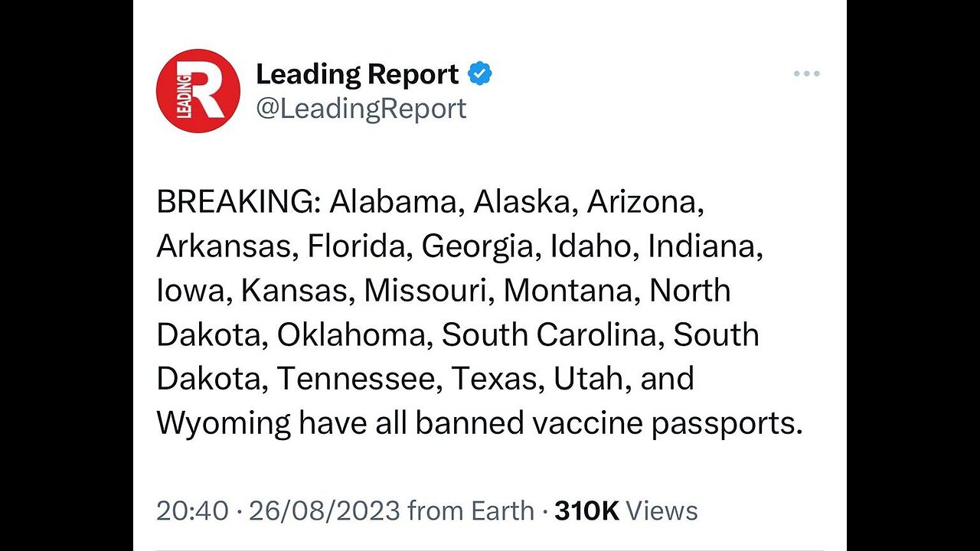Open the Leading Report red profile avatar
This screenshot has width=980, height=551.
(x=198, y=91)
